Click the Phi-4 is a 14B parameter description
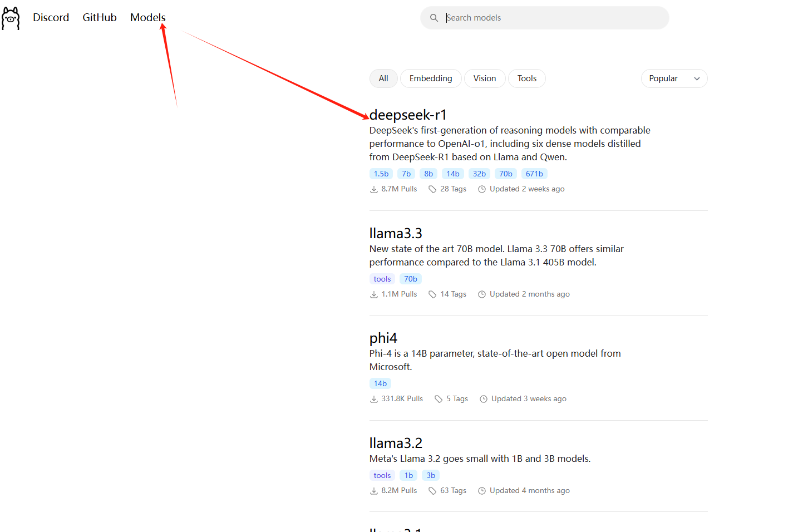 click(x=495, y=360)
